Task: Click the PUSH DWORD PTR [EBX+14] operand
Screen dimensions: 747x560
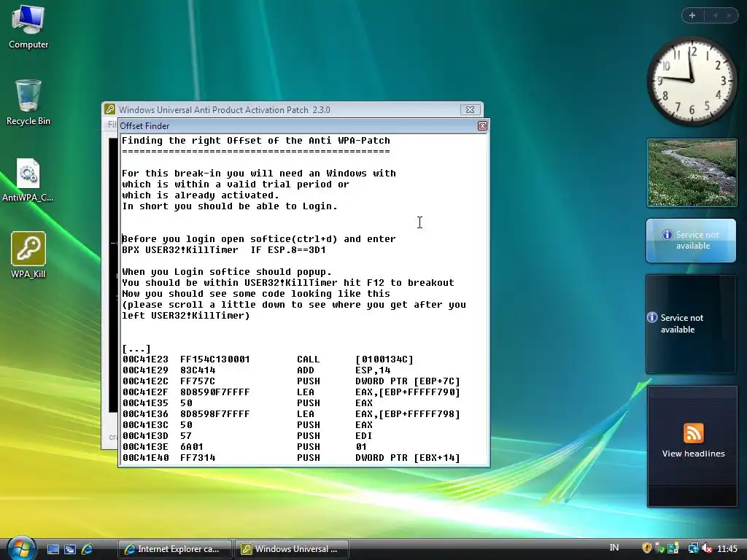Action: pyautogui.click(x=407, y=458)
